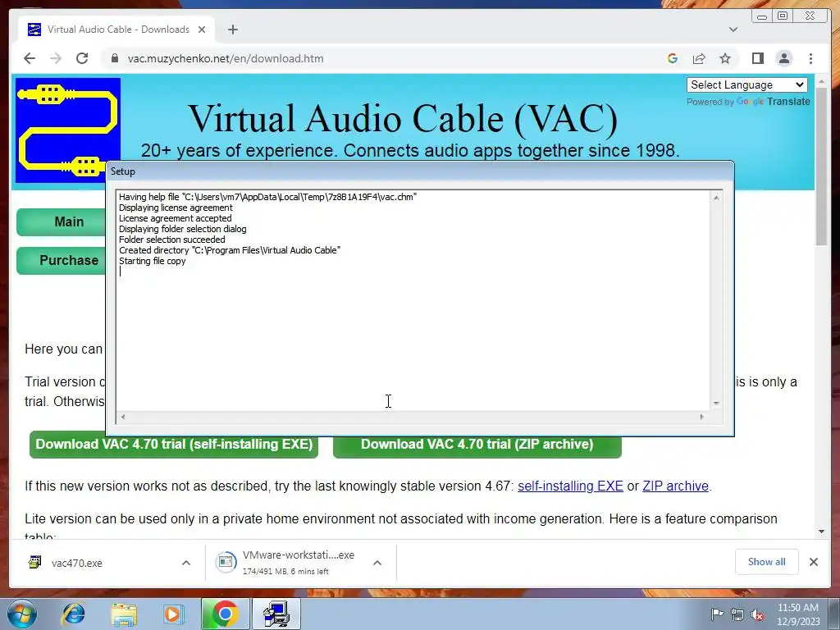Switch to Chrome taskbar icon
The image size is (840, 630).
pos(226,614)
